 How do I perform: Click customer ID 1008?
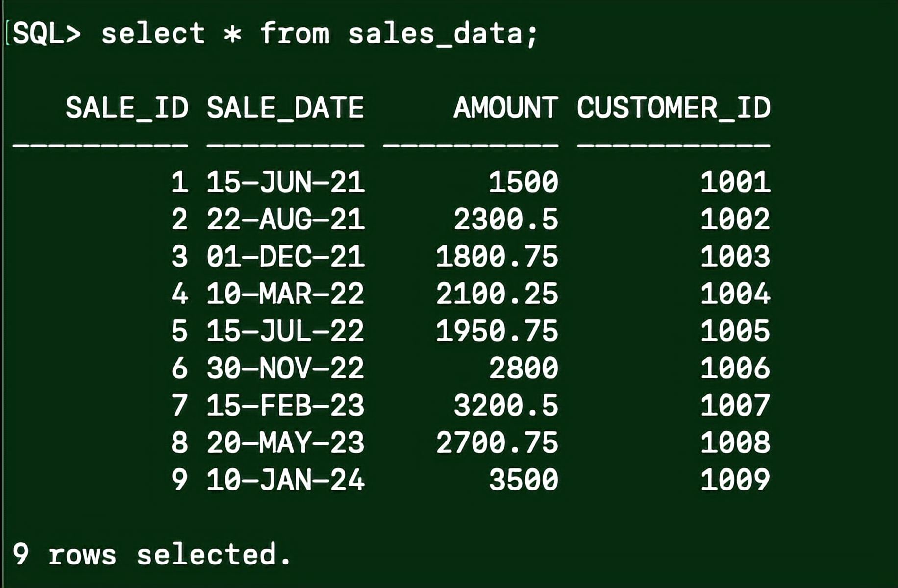[x=735, y=442]
